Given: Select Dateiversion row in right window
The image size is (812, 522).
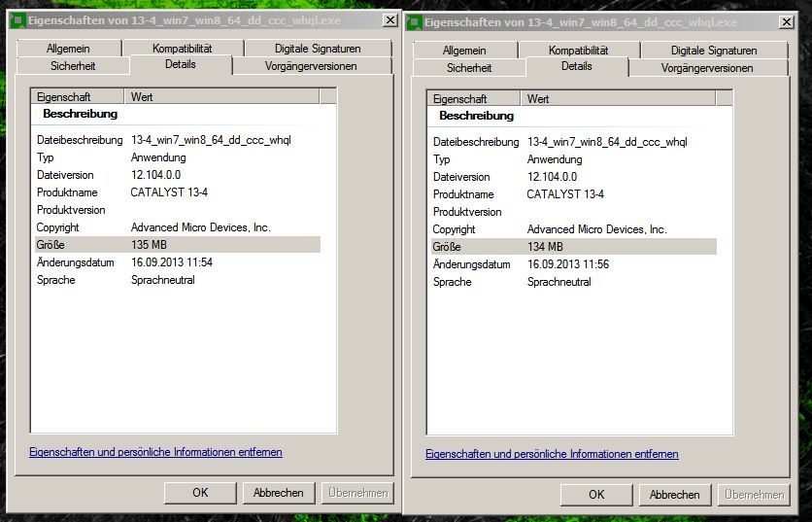Looking at the screenshot, I should pos(574,177).
